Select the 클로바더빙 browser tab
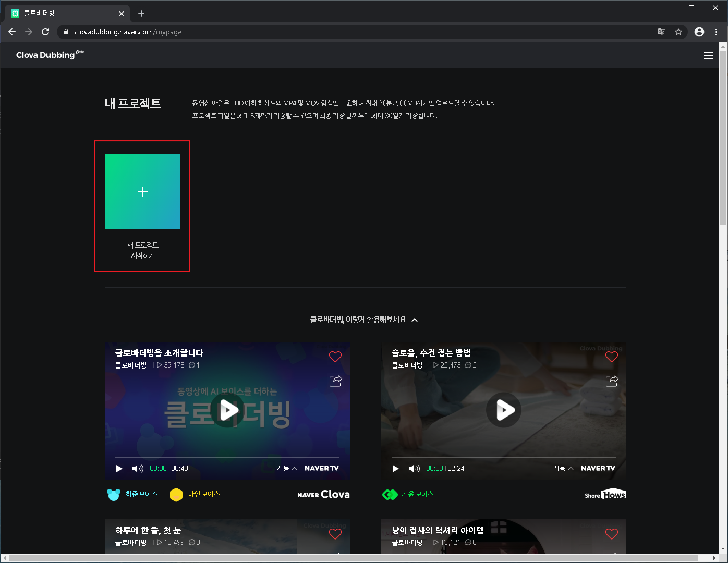 pos(67,14)
